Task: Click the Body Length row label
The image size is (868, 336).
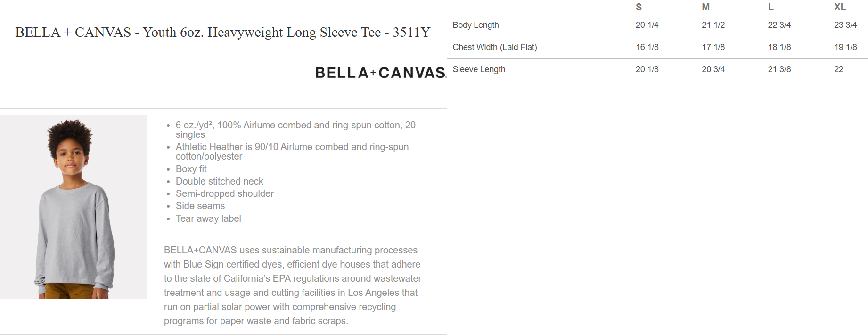Action: coord(475,25)
